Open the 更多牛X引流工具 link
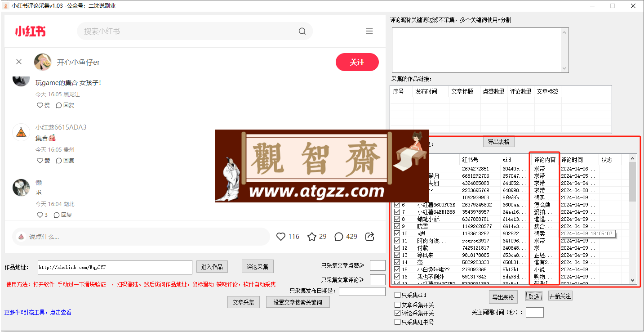Screen dimensions: 644x332 (x=38, y=312)
